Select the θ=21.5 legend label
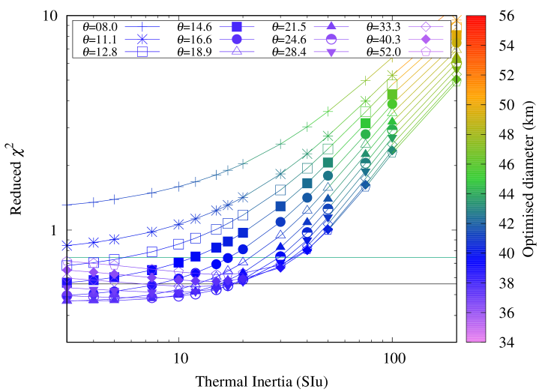The height and width of the screenshot is (392, 560). pyautogui.click(x=289, y=27)
